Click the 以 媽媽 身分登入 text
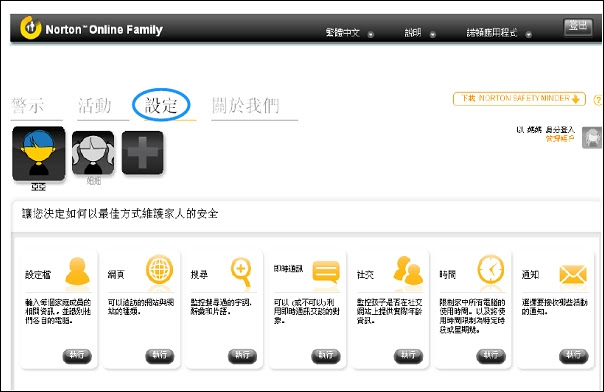The image size is (604, 392). (545, 130)
